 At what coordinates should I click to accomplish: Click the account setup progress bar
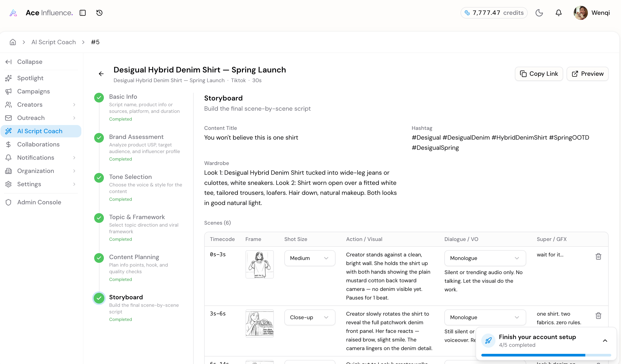point(546,355)
